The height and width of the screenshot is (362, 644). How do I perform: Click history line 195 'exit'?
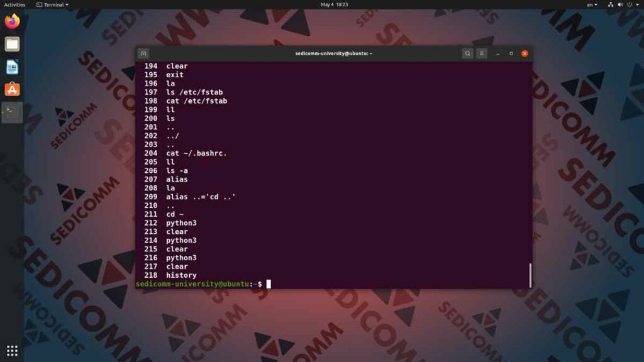pyautogui.click(x=164, y=75)
